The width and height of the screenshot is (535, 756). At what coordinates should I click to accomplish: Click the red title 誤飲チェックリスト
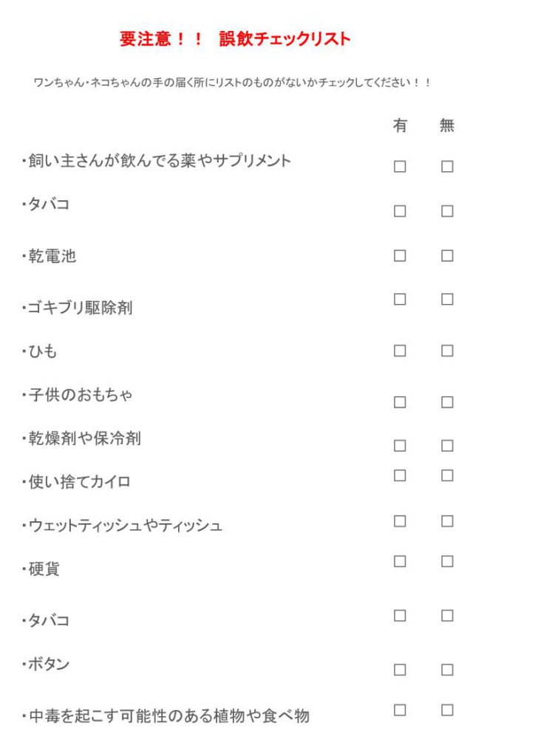point(284,38)
